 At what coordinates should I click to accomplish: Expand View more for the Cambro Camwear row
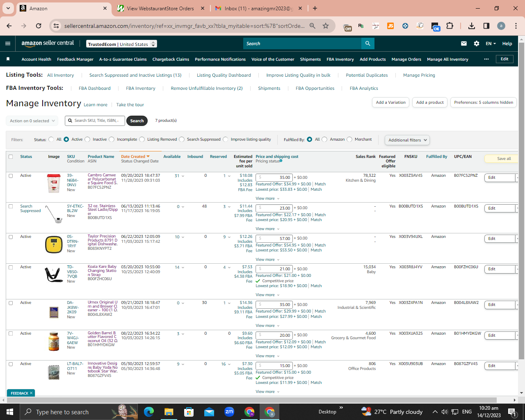coord(267,199)
